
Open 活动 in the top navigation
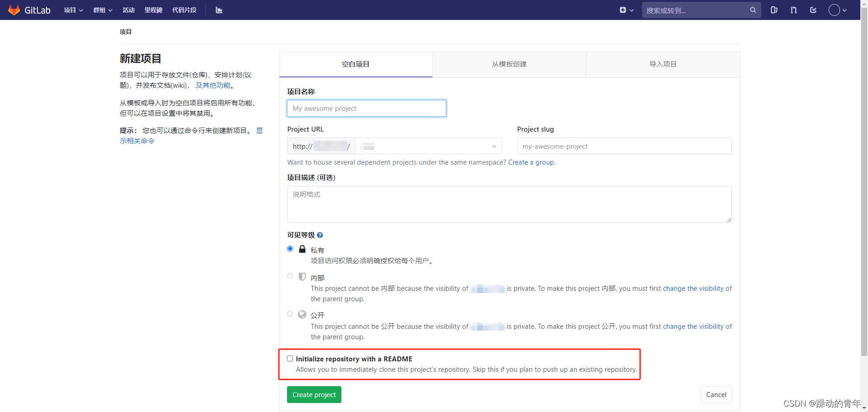(129, 10)
